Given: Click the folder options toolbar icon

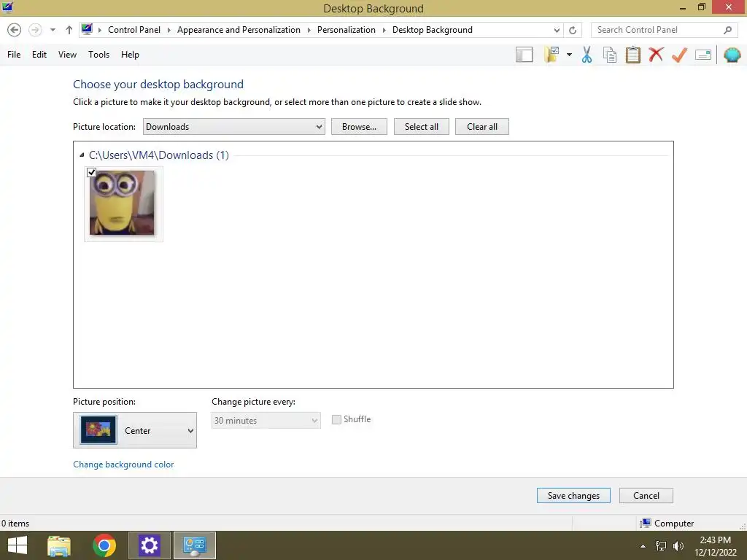Looking at the screenshot, I should [x=551, y=55].
